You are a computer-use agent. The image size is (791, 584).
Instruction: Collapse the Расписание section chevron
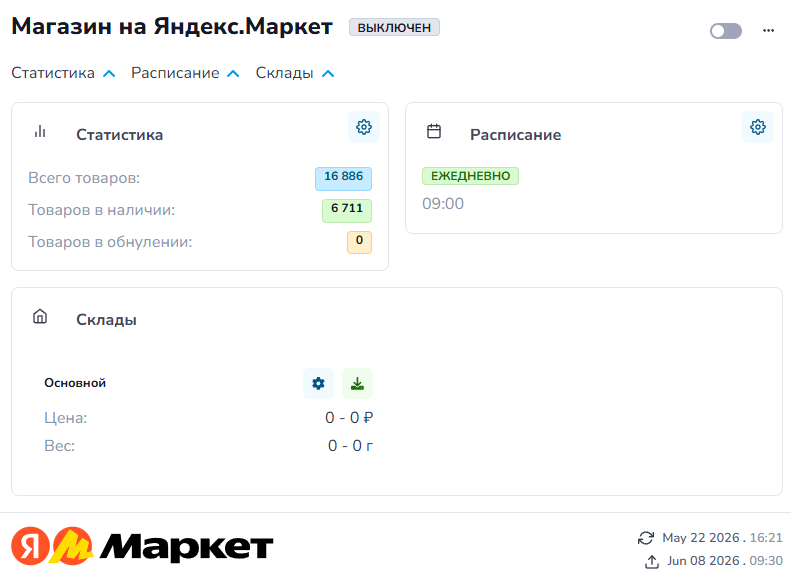(233, 74)
